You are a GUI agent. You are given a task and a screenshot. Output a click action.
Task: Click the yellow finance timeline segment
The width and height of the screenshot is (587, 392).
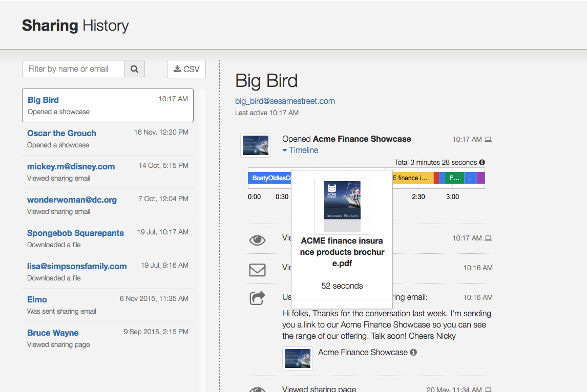[413, 178]
